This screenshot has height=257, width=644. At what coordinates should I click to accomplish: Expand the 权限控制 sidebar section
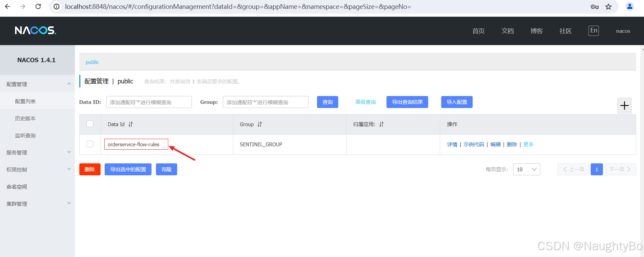point(37,170)
